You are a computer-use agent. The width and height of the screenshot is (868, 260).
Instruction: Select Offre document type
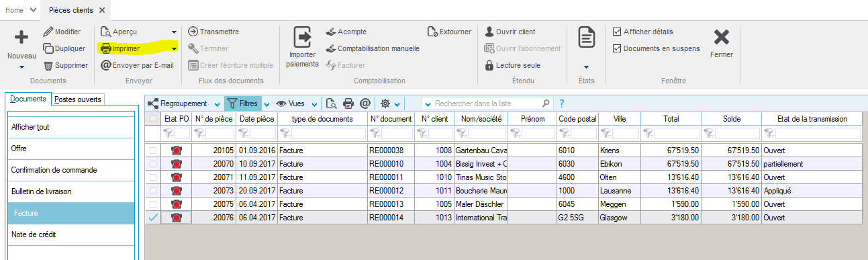70,148
